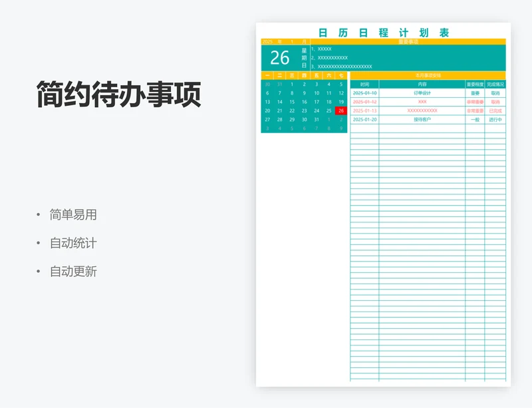
Task: Click the large date number 26
Action: tap(280, 58)
